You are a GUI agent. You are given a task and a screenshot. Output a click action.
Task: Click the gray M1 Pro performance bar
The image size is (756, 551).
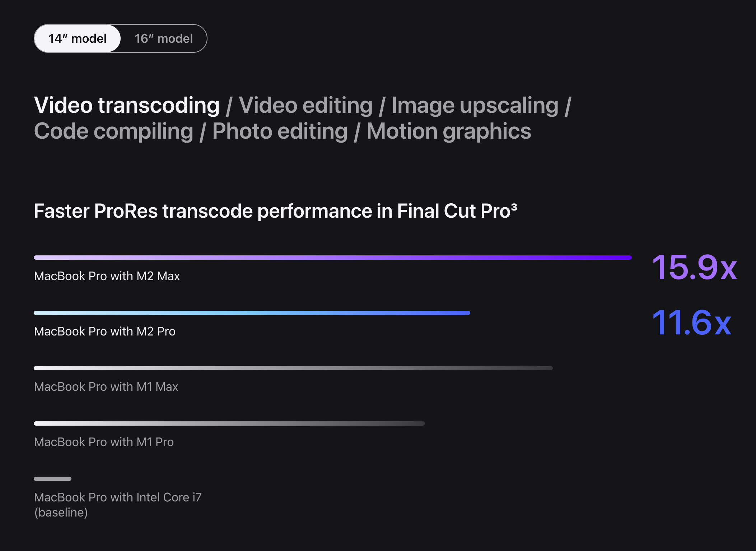[x=229, y=423]
